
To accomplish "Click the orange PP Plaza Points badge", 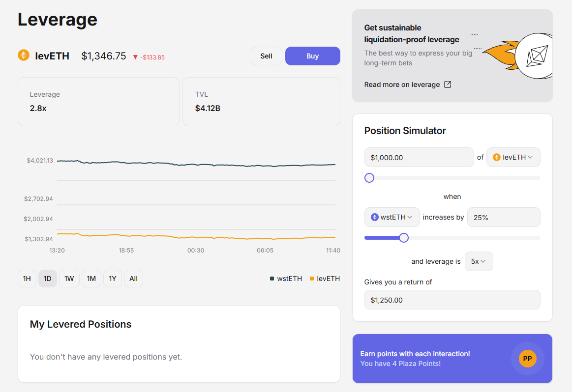I will coord(527,359).
